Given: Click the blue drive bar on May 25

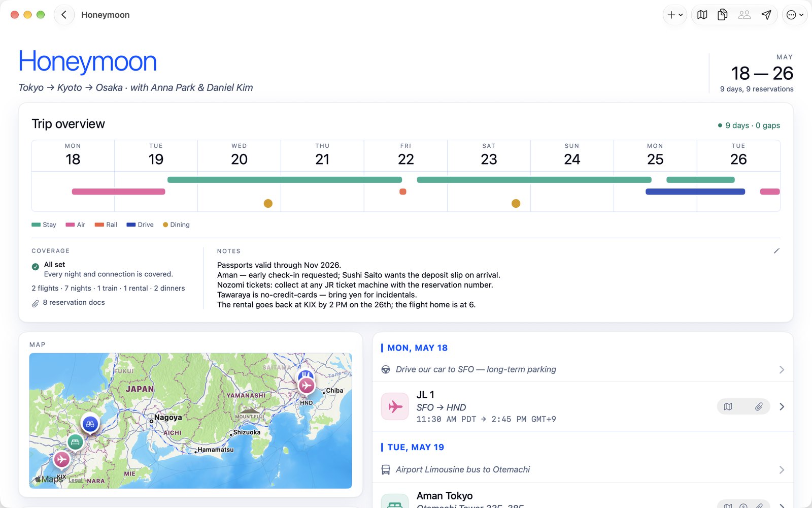Looking at the screenshot, I should point(695,192).
